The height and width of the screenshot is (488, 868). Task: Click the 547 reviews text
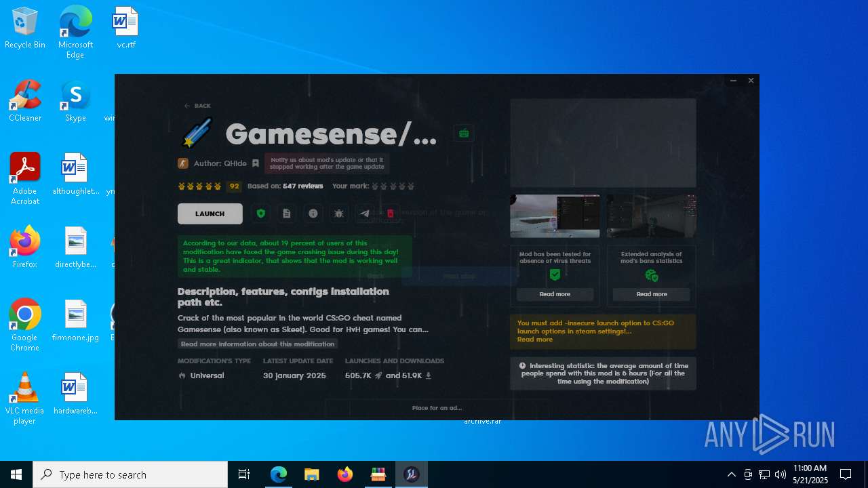pos(302,186)
